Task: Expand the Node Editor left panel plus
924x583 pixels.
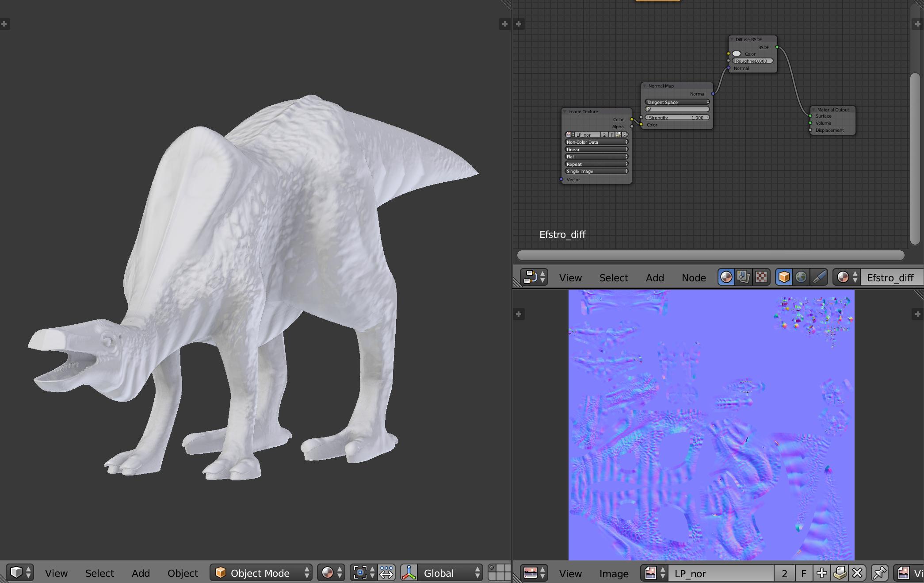Action: (519, 24)
